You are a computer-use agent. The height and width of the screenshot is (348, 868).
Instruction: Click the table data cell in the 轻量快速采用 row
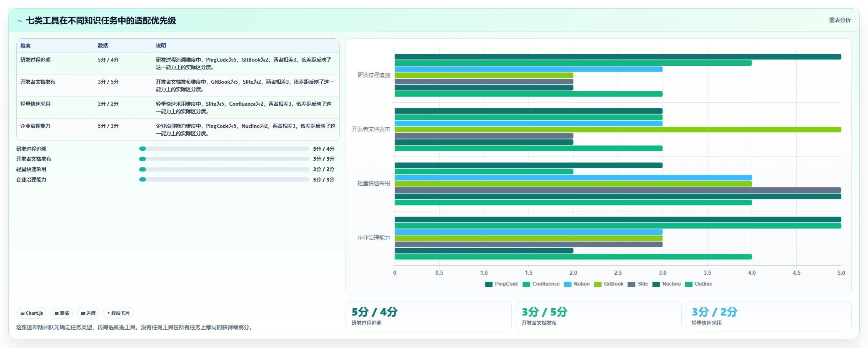(108, 104)
